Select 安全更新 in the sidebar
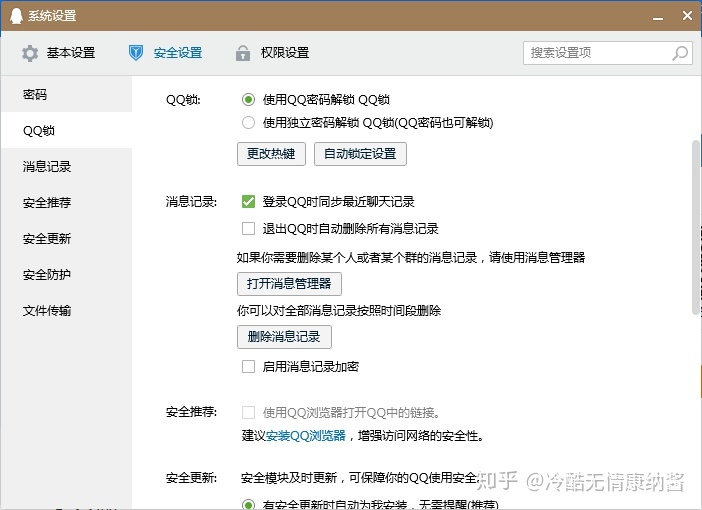Viewport: 702px width, 510px height. pos(66,238)
